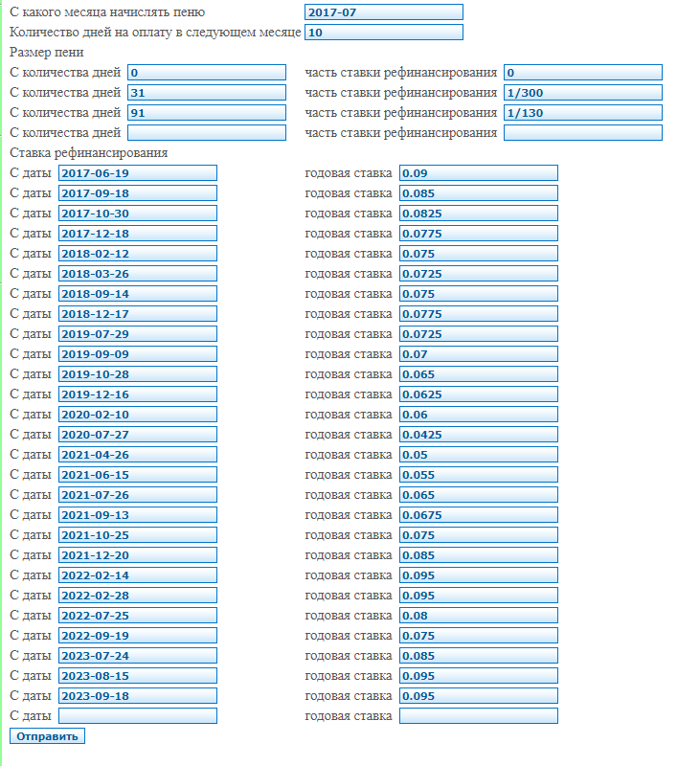Click the empty годовая ставка field at bottom
This screenshot has width=700, height=766.
(478, 716)
